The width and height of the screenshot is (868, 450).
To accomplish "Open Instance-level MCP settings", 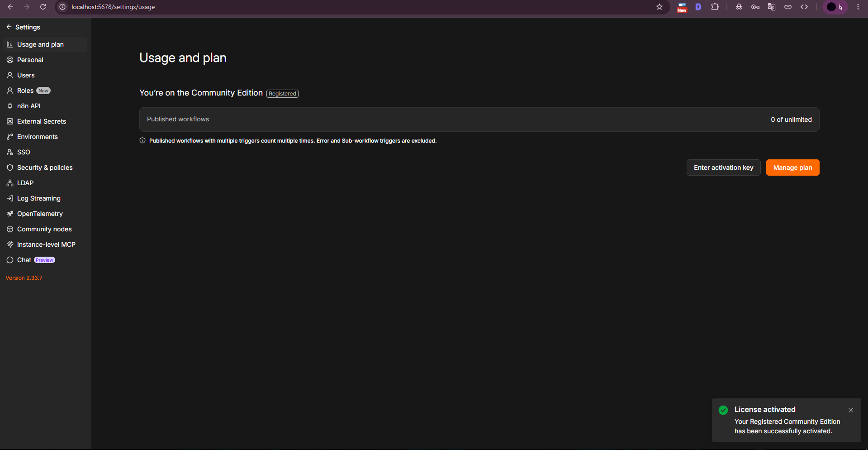I will (45, 244).
